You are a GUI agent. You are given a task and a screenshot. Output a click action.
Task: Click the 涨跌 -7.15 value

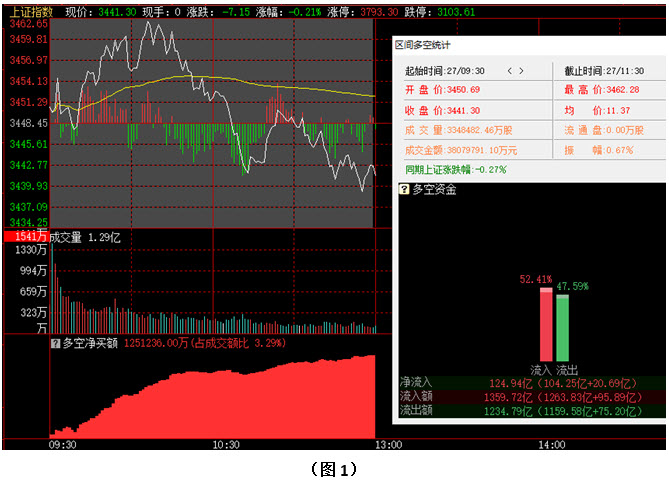pos(236,12)
